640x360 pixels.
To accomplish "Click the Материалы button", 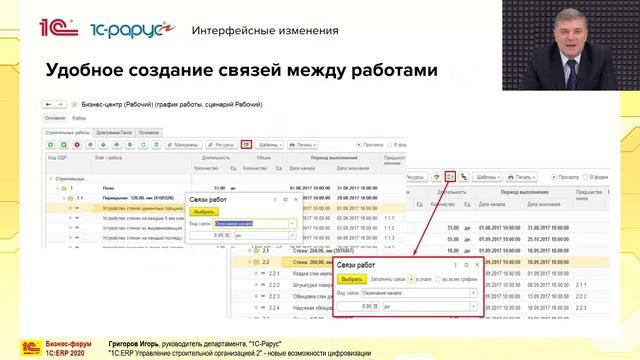I will [183, 145].
